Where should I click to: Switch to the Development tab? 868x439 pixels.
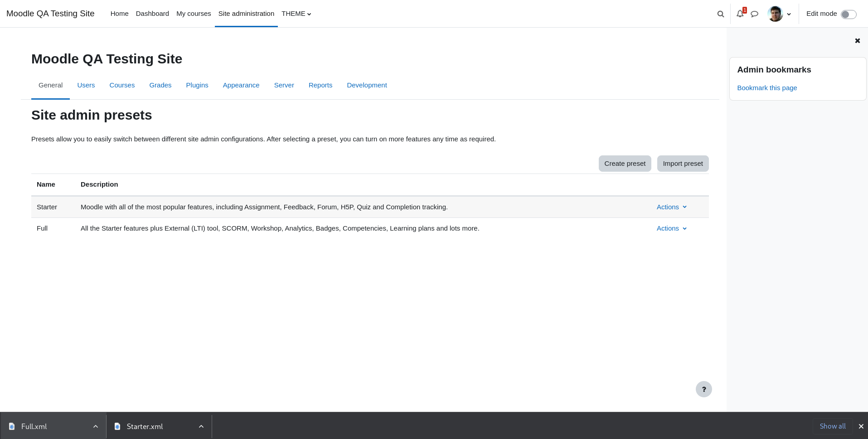tap(367, 85)
